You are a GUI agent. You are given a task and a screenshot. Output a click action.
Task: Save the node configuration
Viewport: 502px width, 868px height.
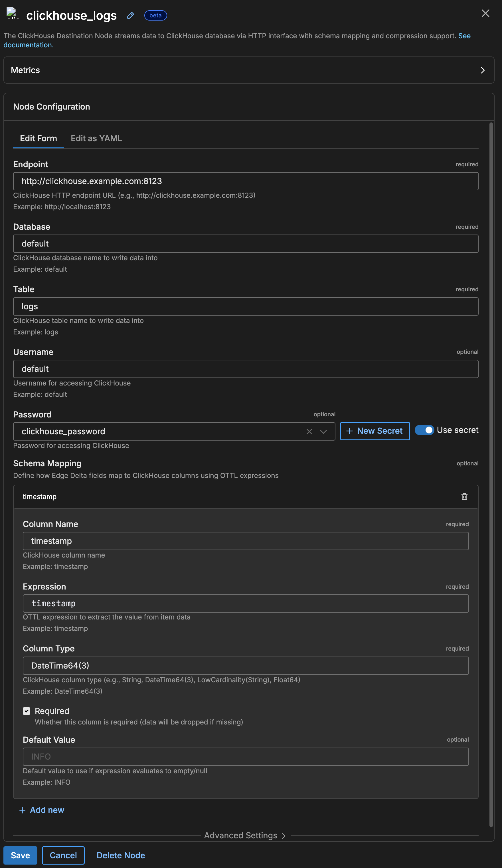tap(20, 855)
